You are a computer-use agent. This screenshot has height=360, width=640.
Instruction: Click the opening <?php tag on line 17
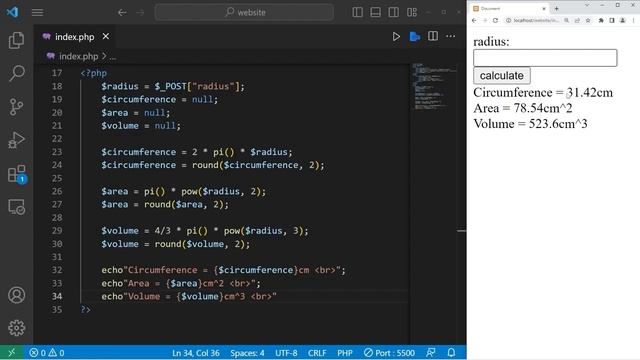(94, 73)
